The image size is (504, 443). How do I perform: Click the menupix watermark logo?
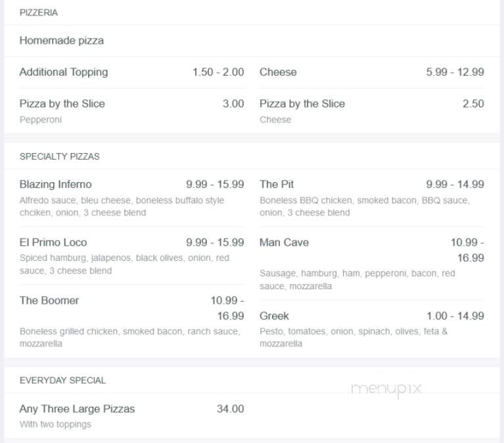[386, 389]
